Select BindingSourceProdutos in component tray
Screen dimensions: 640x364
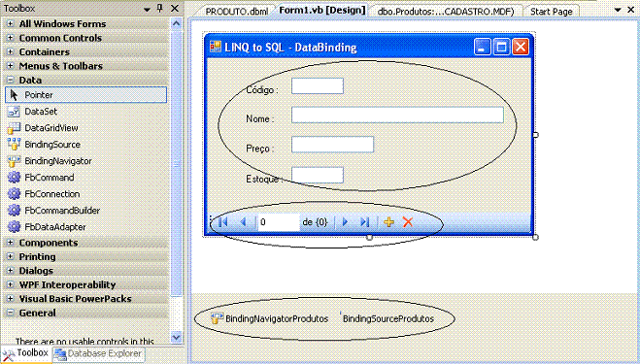coord(388,318)
